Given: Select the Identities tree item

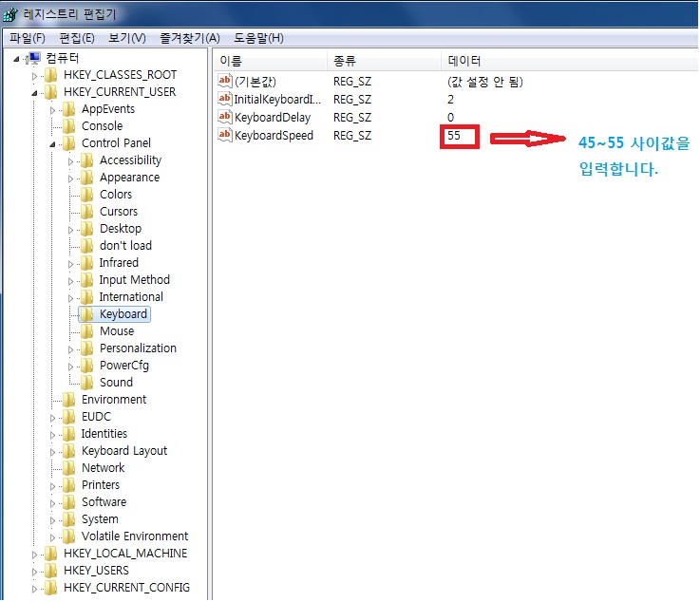Looking at the screenshot, I should (x=104, y=433).
